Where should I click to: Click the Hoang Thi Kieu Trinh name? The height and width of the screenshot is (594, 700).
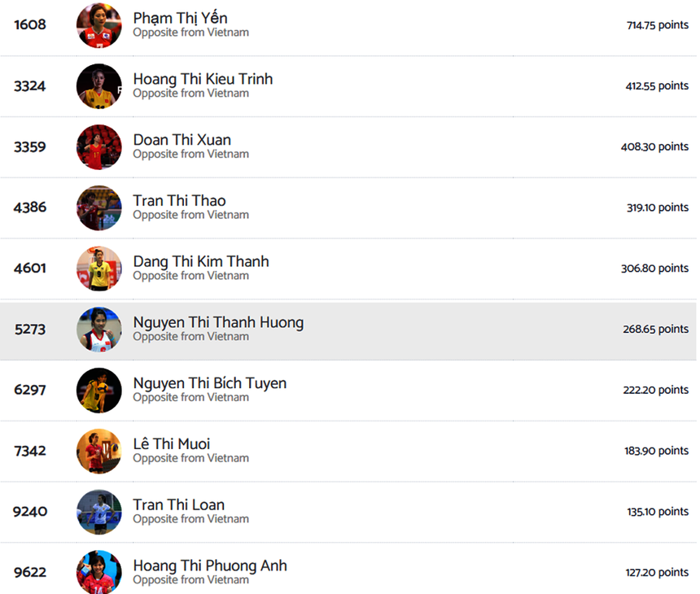[203, 79]
